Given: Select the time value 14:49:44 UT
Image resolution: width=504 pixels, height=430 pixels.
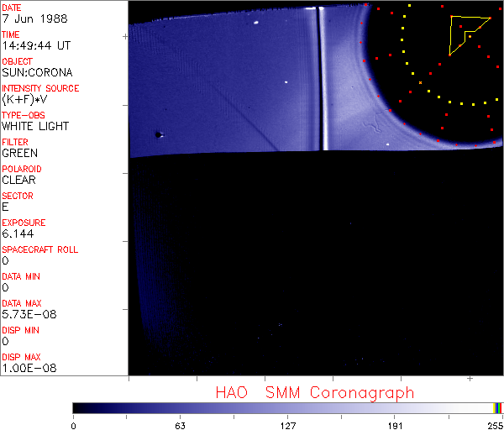Looking at the screenshot, I should pyautogui.click(x=35, y=45).
